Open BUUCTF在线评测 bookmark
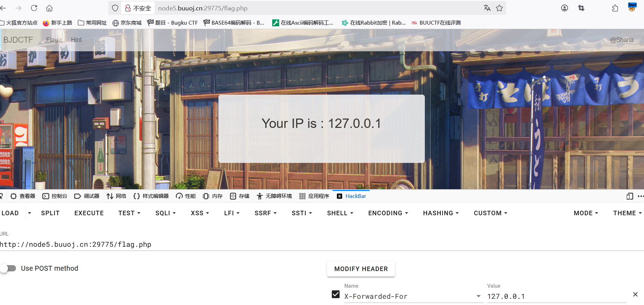This screenshot has height=305, width=644. tap(436, 23)
